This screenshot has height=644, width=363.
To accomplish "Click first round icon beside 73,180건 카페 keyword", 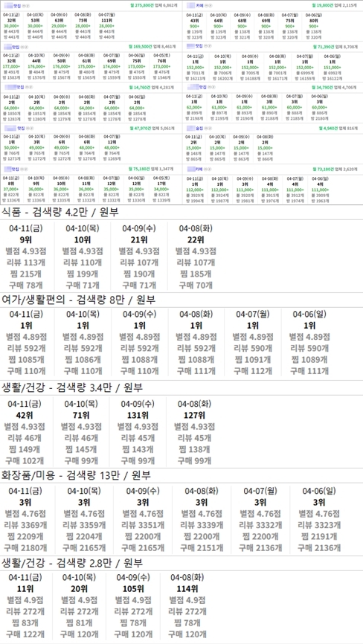I will [206, 169].
